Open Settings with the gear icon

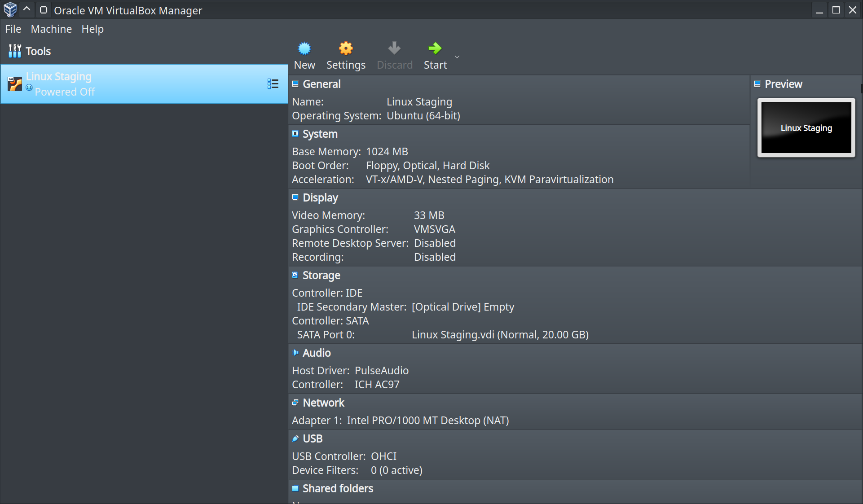[345, 48]
